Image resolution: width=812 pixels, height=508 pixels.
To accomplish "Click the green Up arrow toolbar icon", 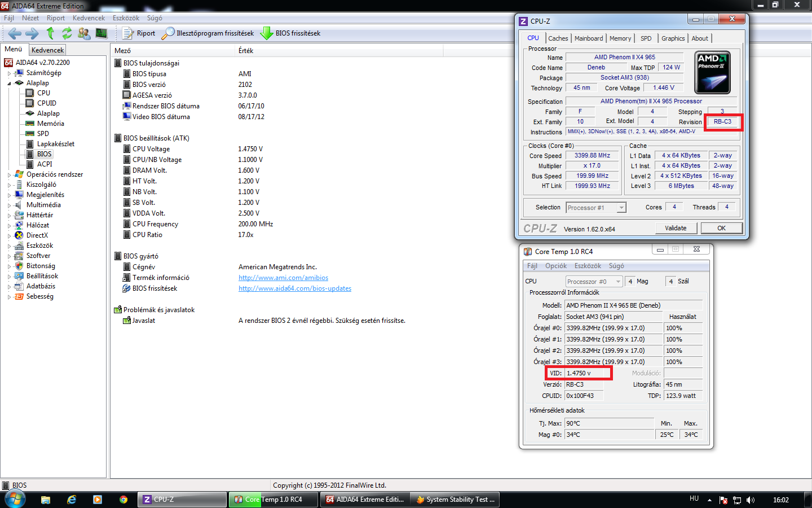I will pyautogui.click(x=50, y=33).
